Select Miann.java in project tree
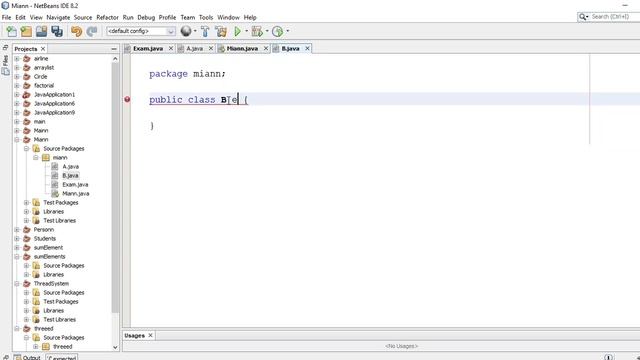The image size is (640, 360). click(x=76, y=193)
